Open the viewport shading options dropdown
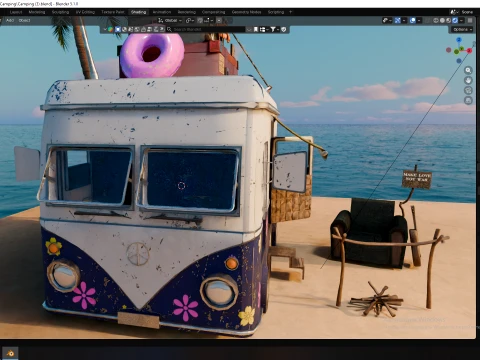Viewport: 480px width, 360px height. [461, 20]
